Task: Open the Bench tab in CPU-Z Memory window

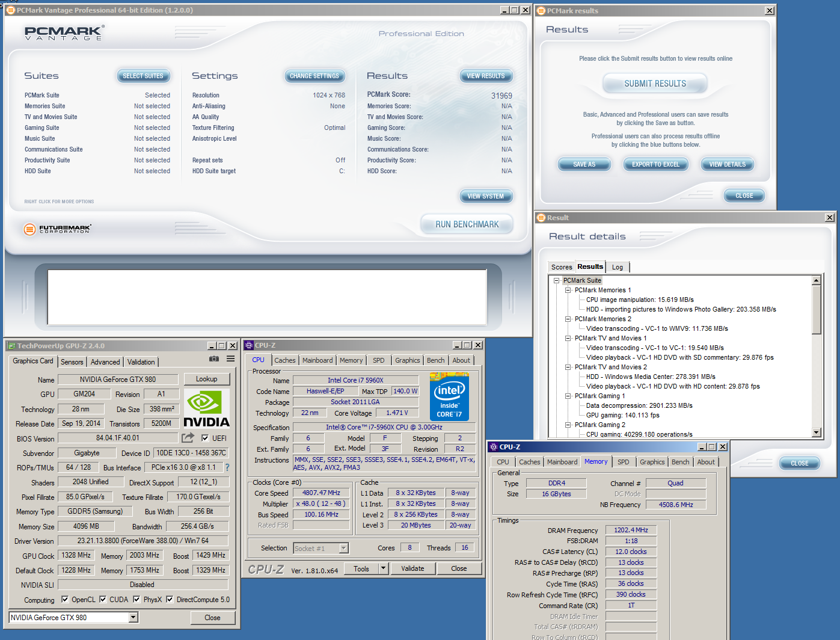Action: 681,462
